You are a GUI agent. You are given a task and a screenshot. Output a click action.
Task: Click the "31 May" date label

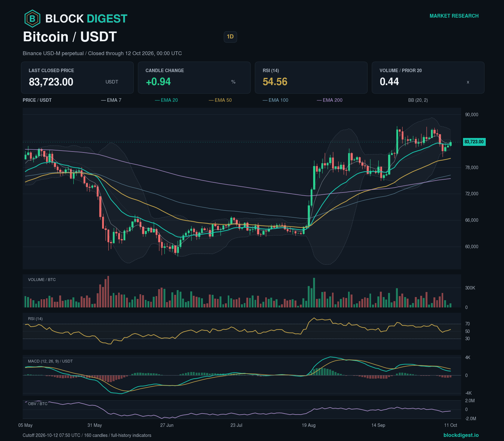tap(95, 425)
